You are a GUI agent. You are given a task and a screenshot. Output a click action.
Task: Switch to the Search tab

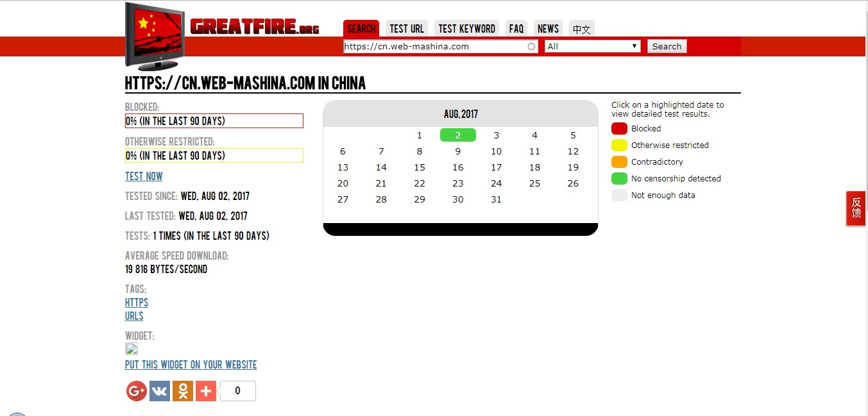click(x=361, y=29)
